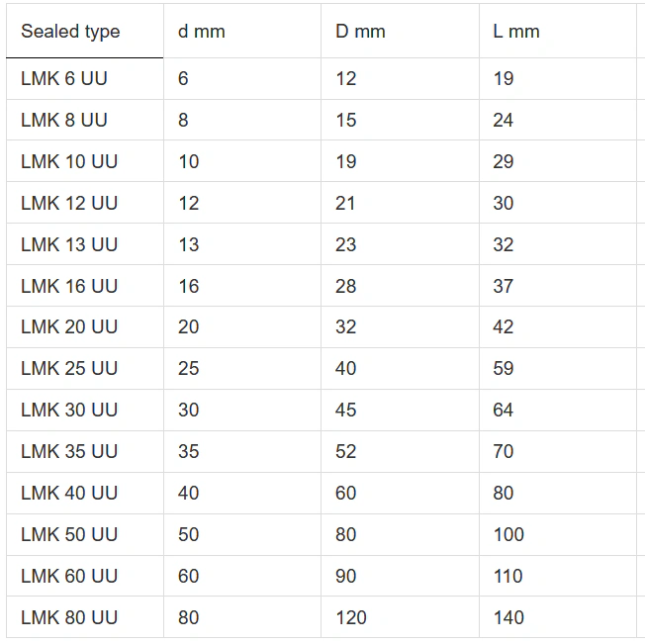Click the LMK 10 UU cell
Image resolution: width=645 pixels, height=644 pixels.
69,161
